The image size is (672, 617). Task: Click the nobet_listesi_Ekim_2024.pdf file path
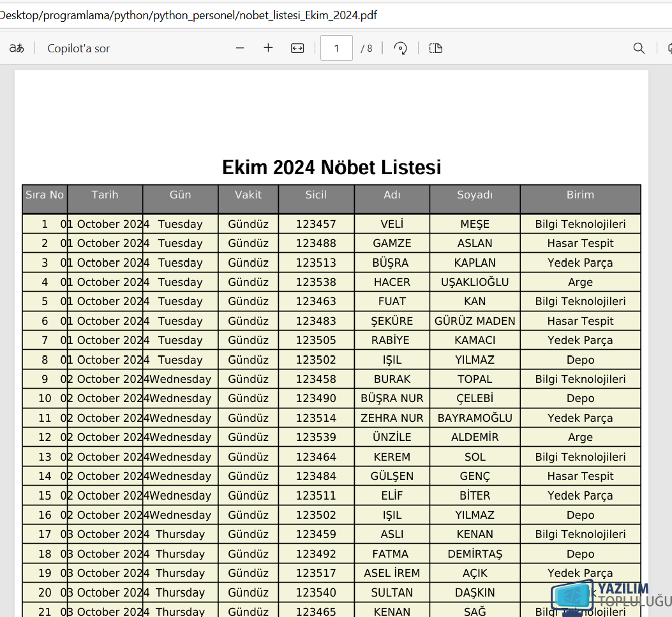click(x=308, y=15)
